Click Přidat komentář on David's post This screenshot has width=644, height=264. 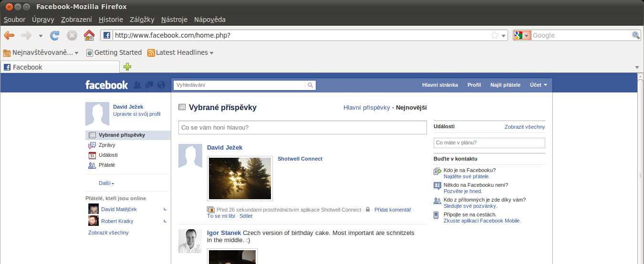coord(393,210)
